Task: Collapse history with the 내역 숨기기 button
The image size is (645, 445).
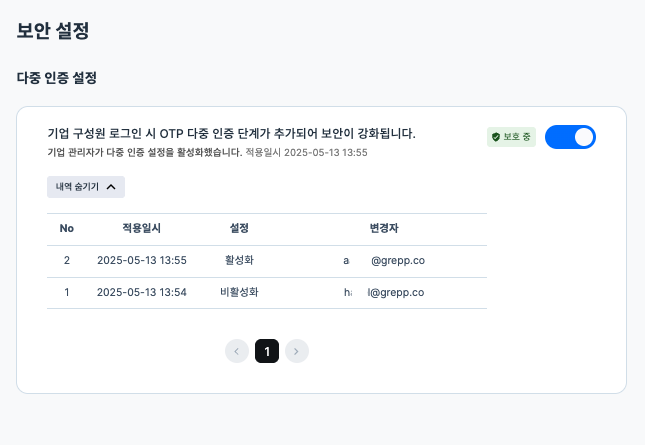Action: 86,187
